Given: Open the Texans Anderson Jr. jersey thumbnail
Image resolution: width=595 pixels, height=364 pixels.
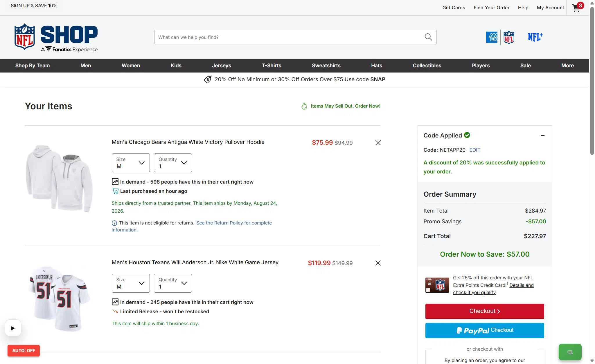Looking at the screenshot, I should point(60,299).
